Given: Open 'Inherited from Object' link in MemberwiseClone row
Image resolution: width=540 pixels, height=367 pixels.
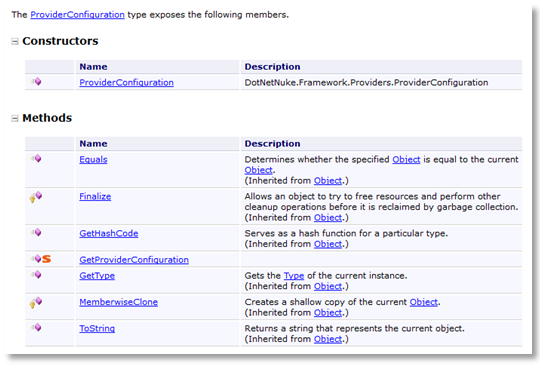Looking at the screenshot, I should (x=328, y=313).
